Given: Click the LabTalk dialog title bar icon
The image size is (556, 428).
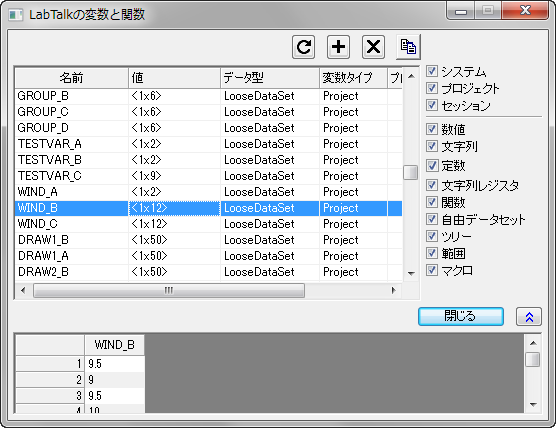Looking at the screenshot, I should click(x=16, y=15).
